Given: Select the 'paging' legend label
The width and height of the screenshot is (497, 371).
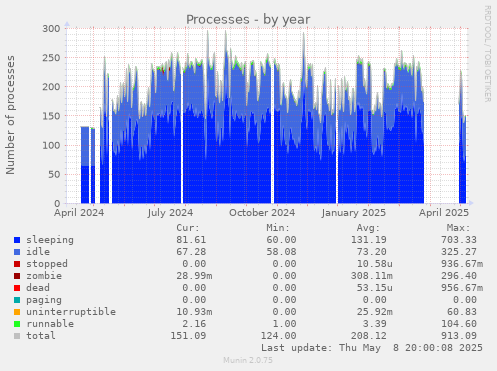Looking at the screenshot, I should 44,300.
